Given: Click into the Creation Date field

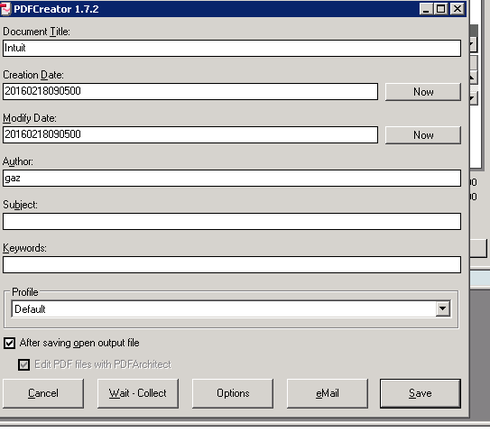Looking at the screenshot, I should tap(190, 92).
